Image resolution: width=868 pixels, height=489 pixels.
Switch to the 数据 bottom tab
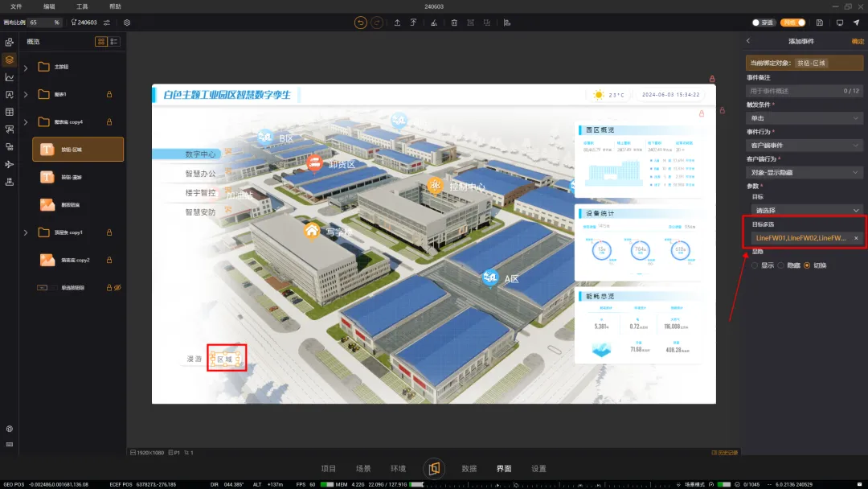469,469
